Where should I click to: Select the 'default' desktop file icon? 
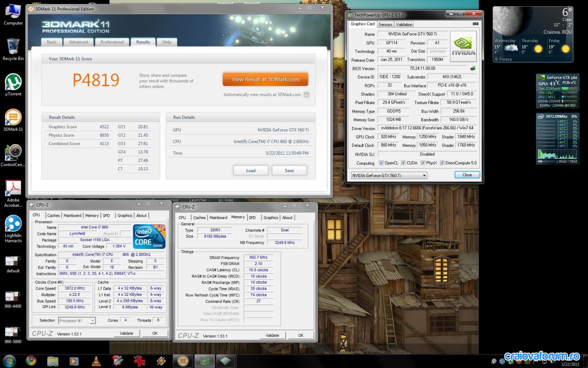[13, 264]
